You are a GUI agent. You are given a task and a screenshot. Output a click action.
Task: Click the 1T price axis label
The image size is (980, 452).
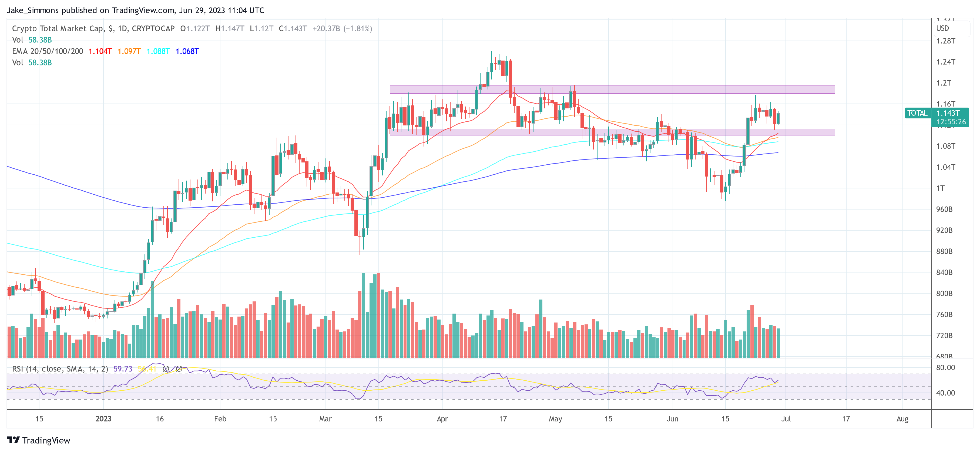(x=940, y=188)
